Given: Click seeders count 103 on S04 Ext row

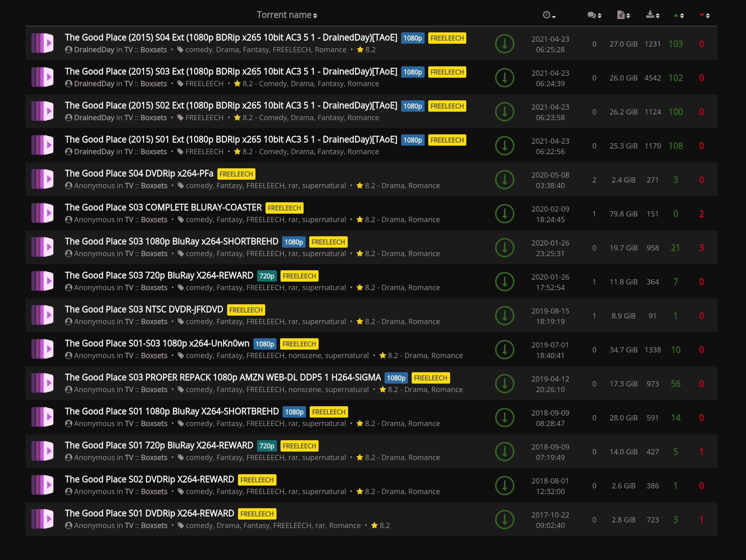Looking at the screenshot, I should pos(676,44).
